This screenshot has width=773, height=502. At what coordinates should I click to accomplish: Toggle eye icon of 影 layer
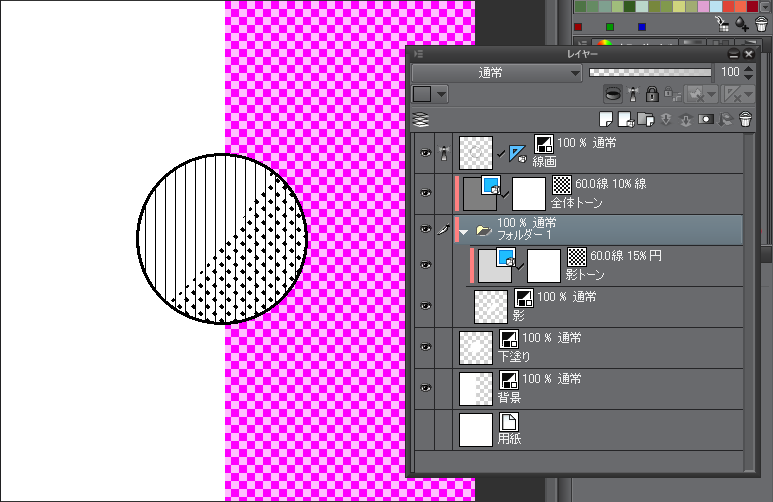tap(424, 306)
